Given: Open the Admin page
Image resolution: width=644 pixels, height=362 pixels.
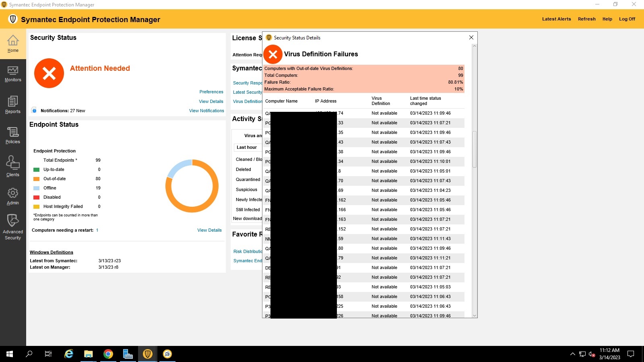Looking at the screenshot, I should coord(13,197).
